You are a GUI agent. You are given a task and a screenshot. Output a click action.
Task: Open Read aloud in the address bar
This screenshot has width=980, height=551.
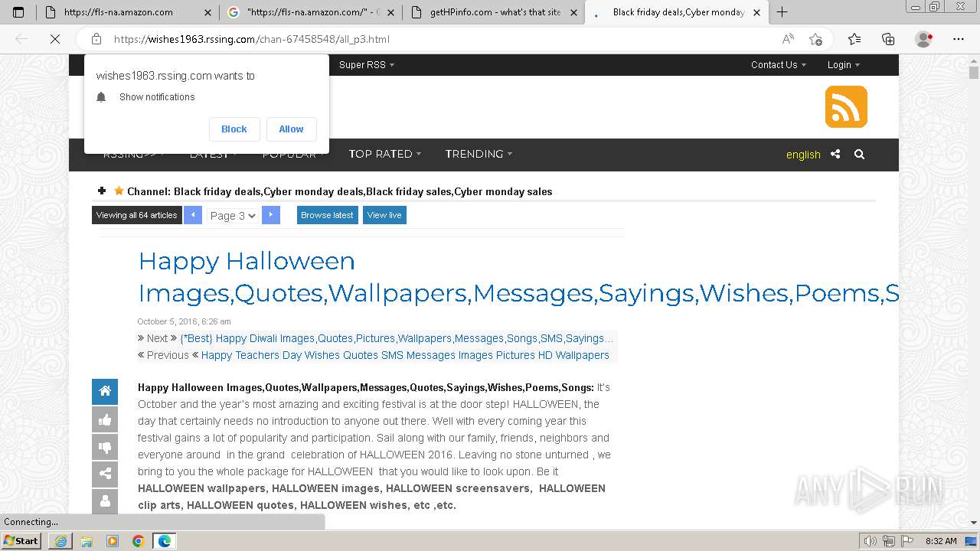788,39
